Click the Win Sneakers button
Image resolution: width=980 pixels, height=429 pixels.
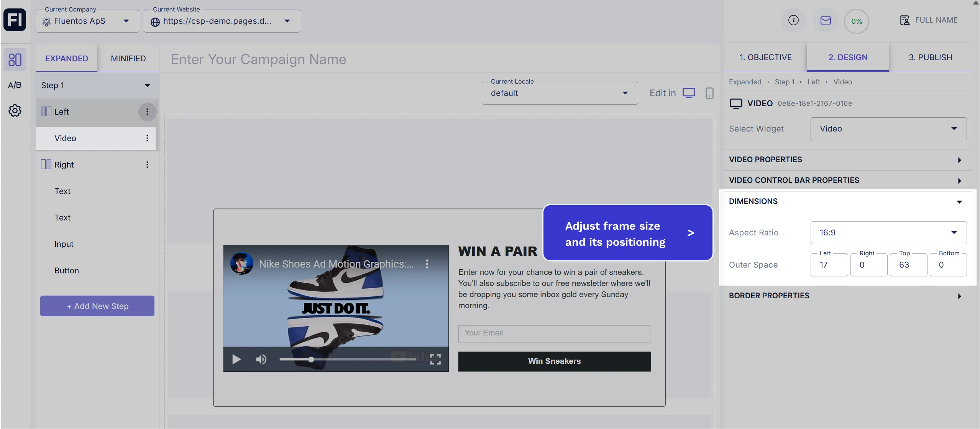tap(555, 362)
